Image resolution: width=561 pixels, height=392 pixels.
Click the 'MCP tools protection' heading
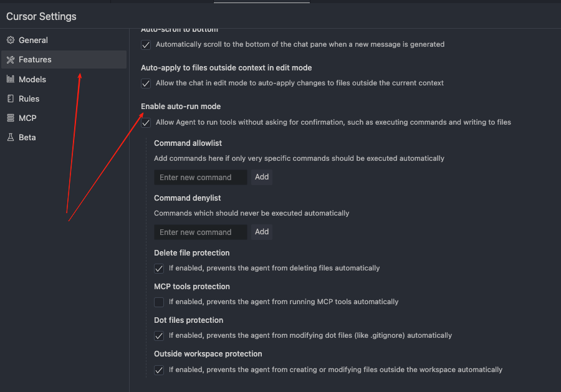(192, 287)
